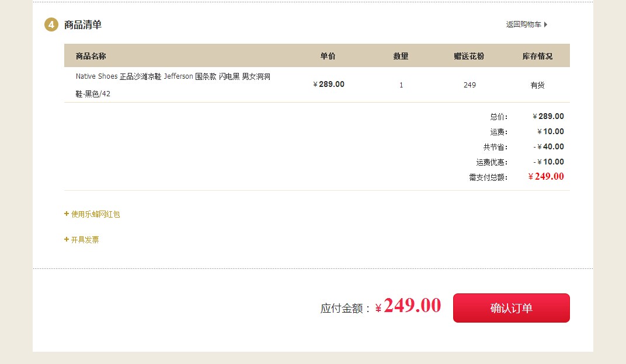Viewport: 626px width, 364px height.
Task: Click the ¥289.00 unit price in product row
Action: [329, 84]
